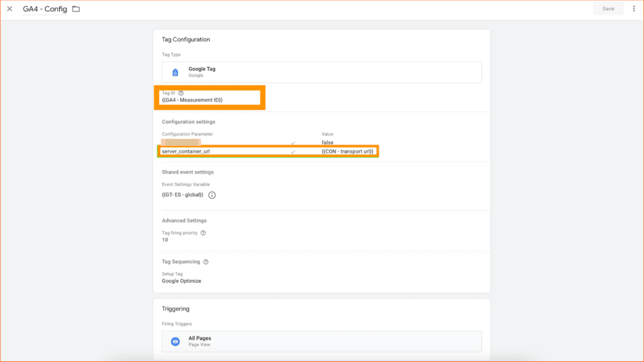Open the overflow three-dot menu
The image size is (644, 362).
(634, 8)
